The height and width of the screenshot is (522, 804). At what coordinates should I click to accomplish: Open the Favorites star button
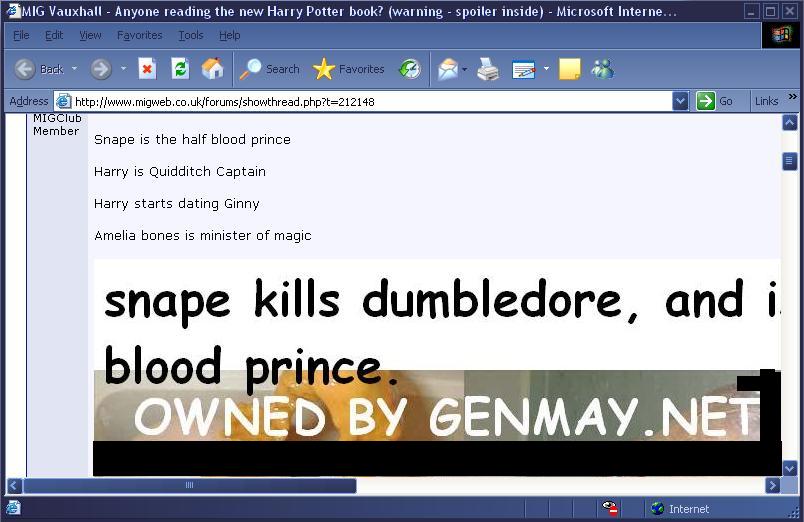click(349, 69)
